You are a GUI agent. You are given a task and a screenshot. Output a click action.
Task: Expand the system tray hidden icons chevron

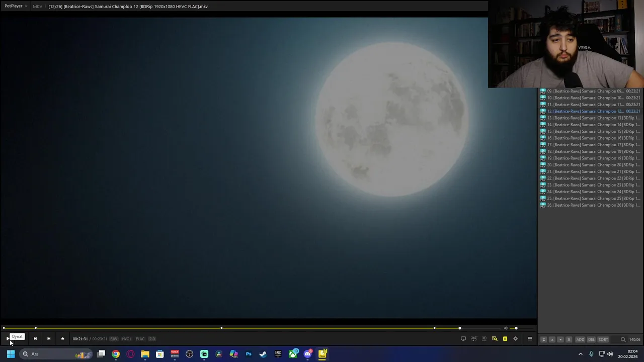[x=580, y=354]
